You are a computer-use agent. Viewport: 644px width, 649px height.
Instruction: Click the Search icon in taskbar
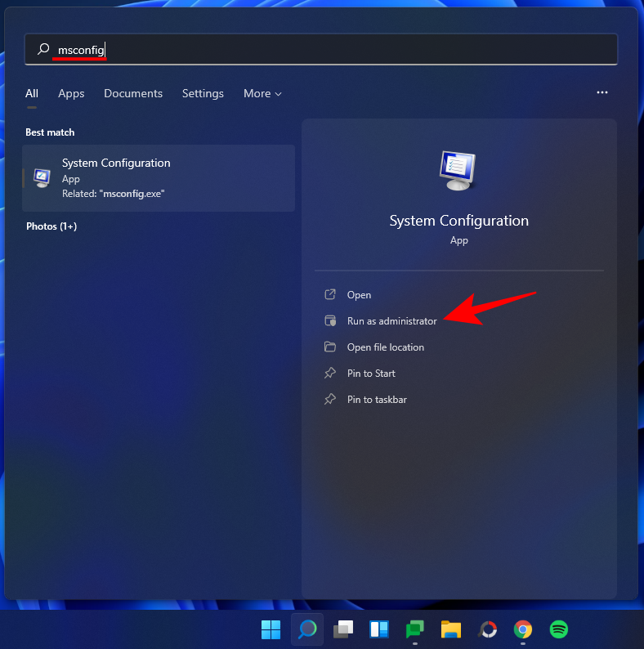307,629
